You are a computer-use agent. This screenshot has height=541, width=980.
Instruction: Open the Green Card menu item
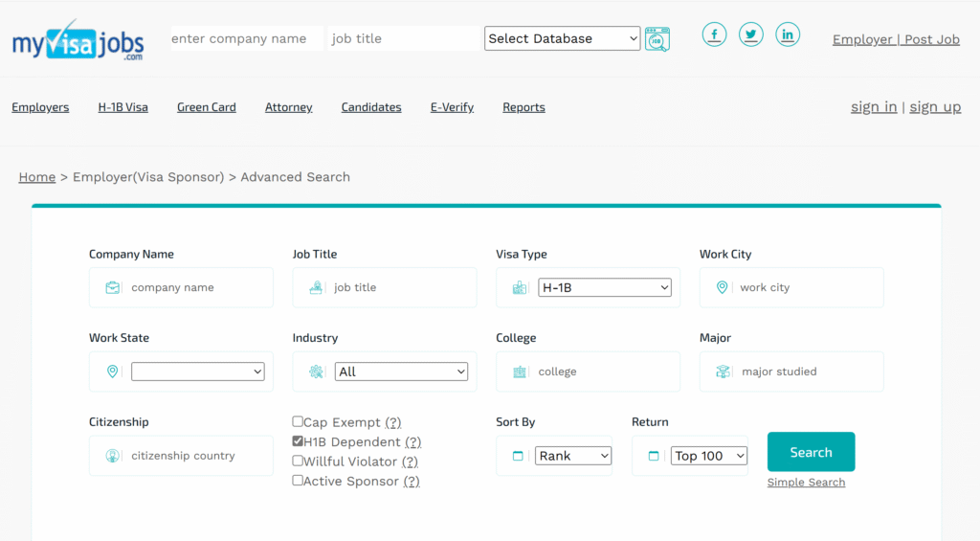tap(206, 107)
